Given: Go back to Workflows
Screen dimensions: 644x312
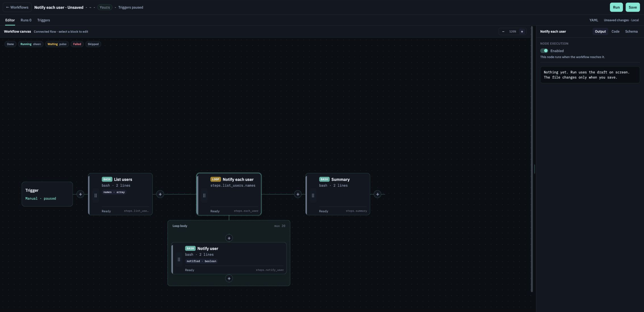Looking at the screenshot, I should [x=17, y=7].
